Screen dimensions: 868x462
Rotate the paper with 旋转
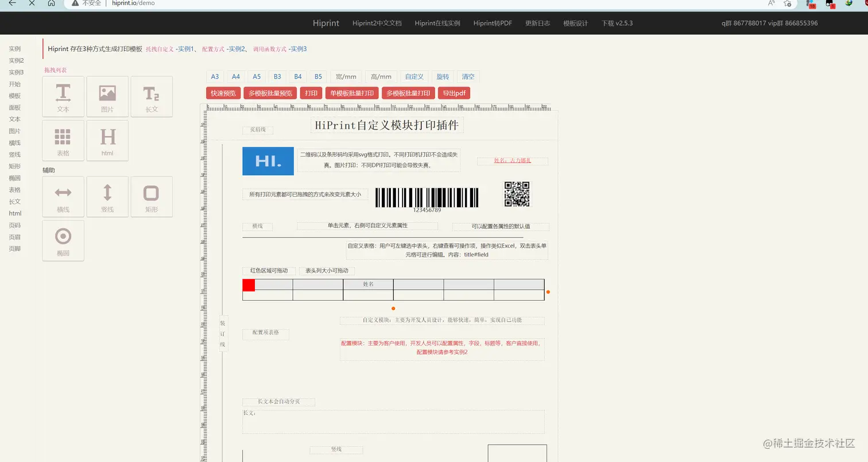(443, 76)
